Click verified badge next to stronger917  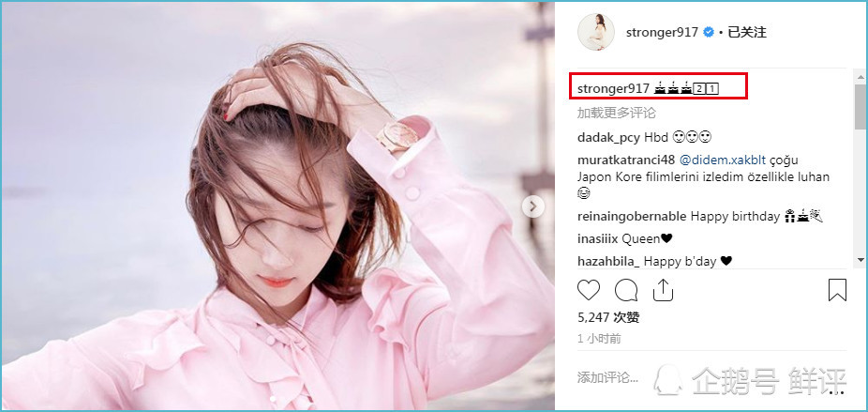[708, 32]
